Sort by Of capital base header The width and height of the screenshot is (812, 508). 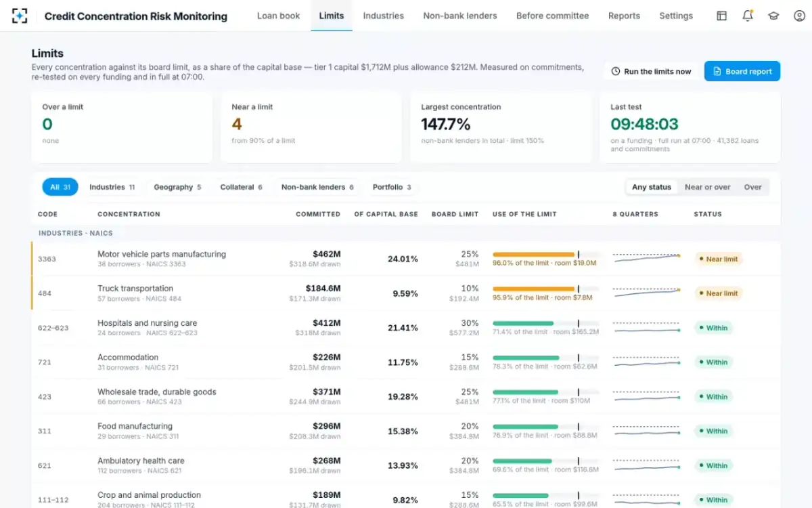[386, 214]
